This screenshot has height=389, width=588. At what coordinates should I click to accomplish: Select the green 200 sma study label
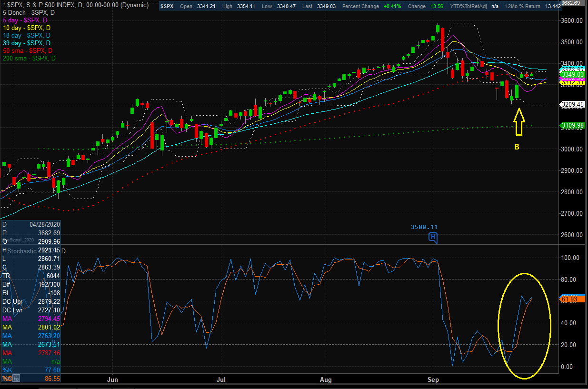30,58
